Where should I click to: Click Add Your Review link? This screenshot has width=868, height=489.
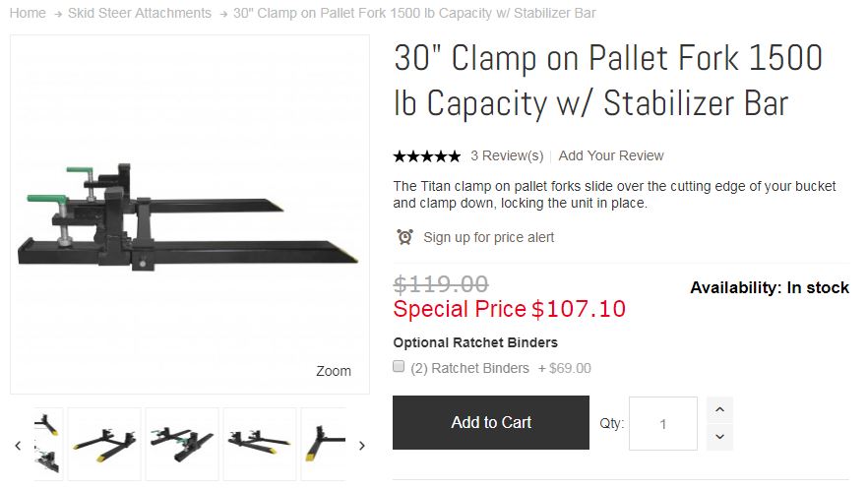coord(611,156)
